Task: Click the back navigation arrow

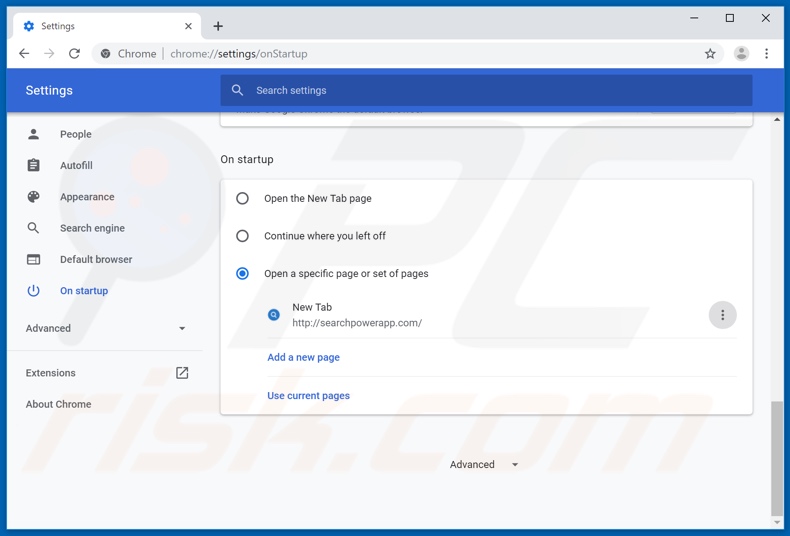Action: pos(24,54)
